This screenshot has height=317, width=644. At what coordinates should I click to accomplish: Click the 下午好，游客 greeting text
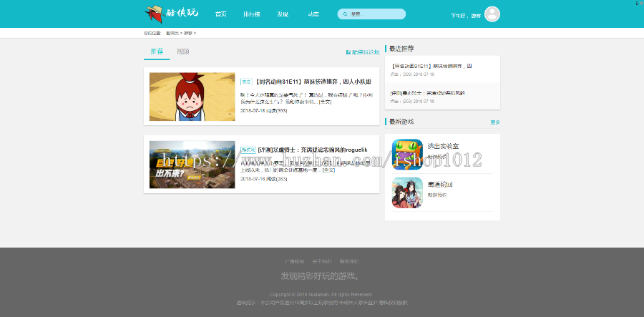(466, 16)
